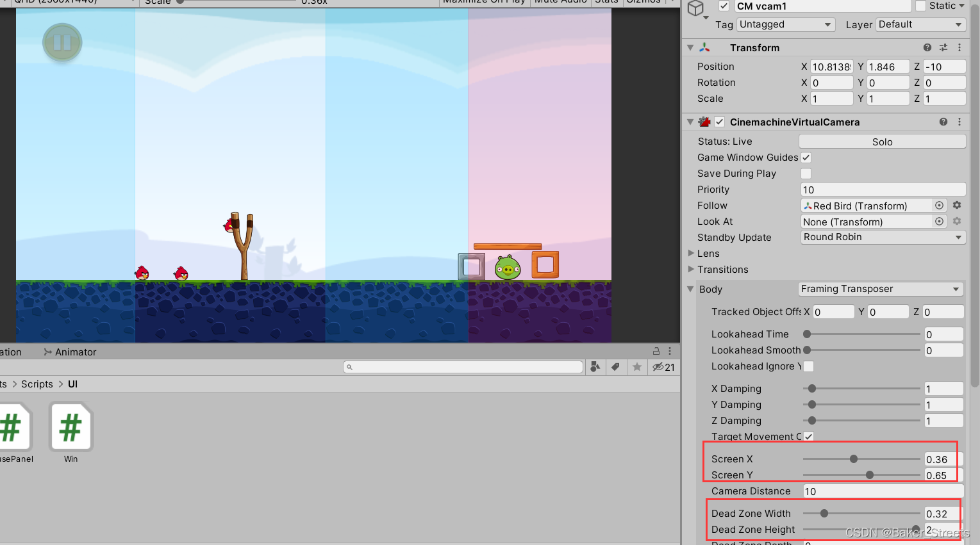The height and width of the screenshot is (545, 980).
Task: Toggle CM vcam1 active checkbox
Action: pos(724,6)
